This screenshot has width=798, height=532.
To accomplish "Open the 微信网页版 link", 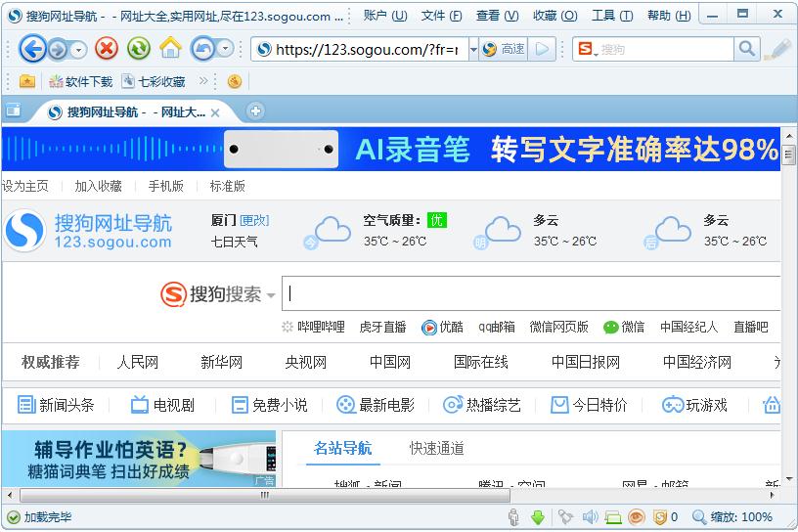I will coord(558,327).
